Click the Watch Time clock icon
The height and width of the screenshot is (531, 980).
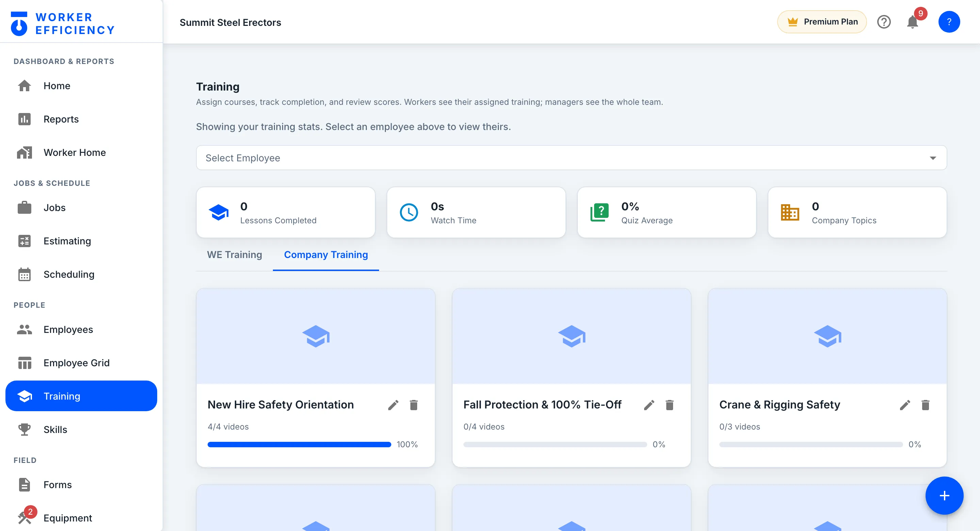coord(409,212)
